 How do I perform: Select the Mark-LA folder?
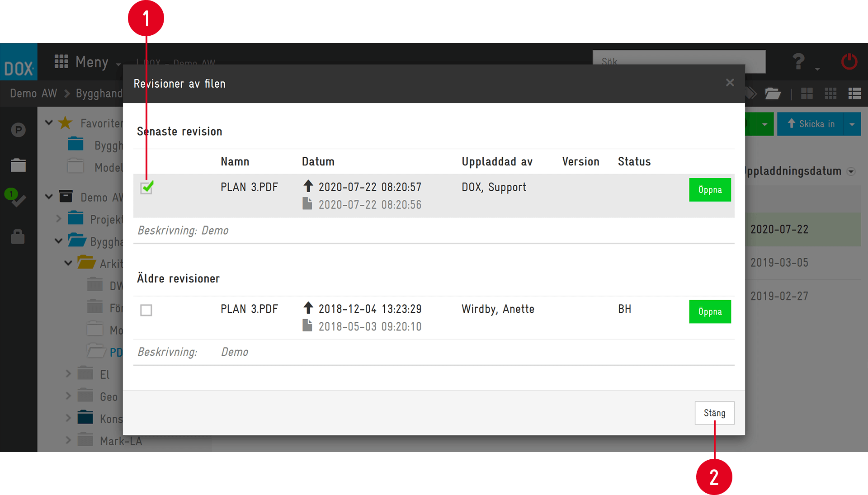[121, 441]
